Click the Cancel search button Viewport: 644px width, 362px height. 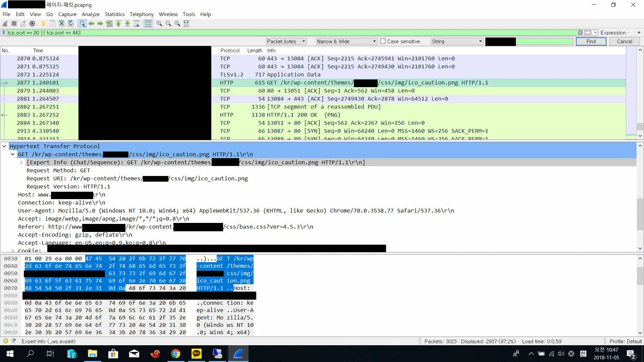pos(624,42)
